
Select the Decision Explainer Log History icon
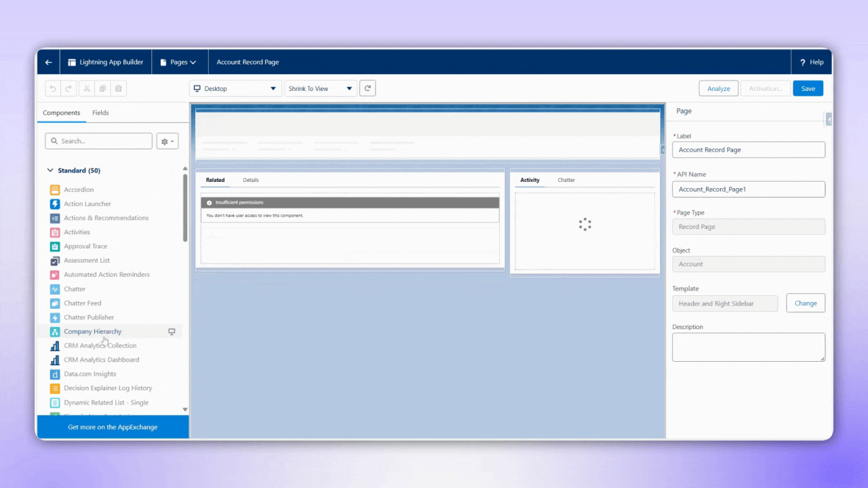pyautogui.click(x=55, y=388)
